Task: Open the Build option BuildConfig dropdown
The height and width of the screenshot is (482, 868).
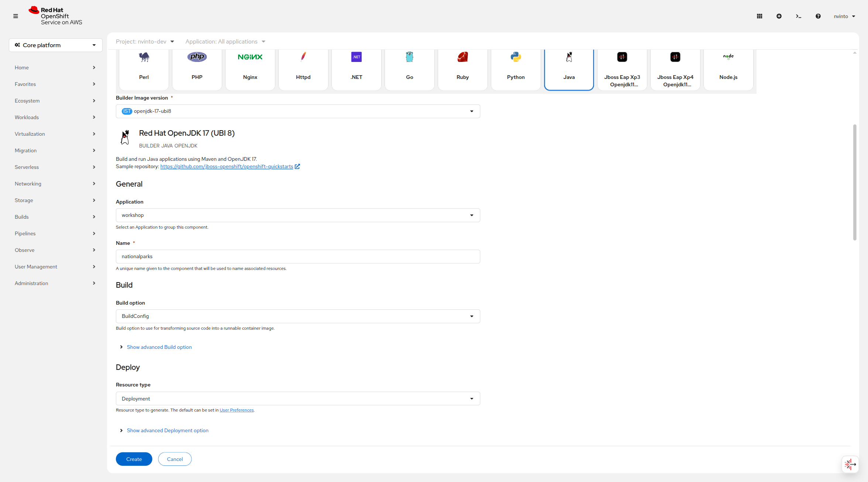Action: click(298, 316)
